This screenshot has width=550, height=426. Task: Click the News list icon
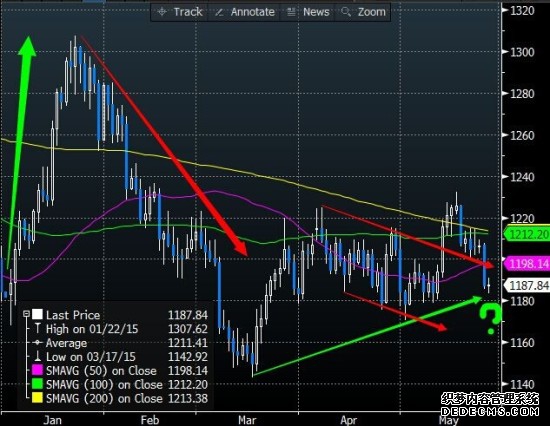(291, 12)
